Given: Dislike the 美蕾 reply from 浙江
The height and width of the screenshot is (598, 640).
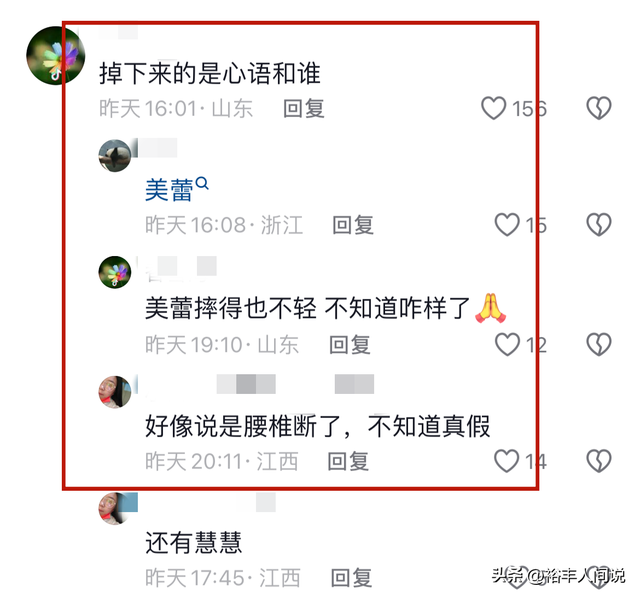Looking at the screenshot, I should [599, 225].
